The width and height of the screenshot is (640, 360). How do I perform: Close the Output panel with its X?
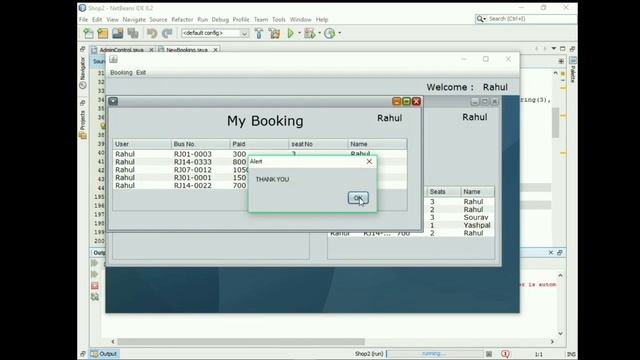pyautogui.click(x=551, y=253)
